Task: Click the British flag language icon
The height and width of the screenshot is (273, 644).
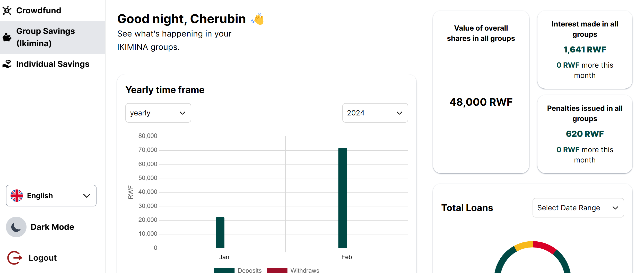Action: (16, 195)
